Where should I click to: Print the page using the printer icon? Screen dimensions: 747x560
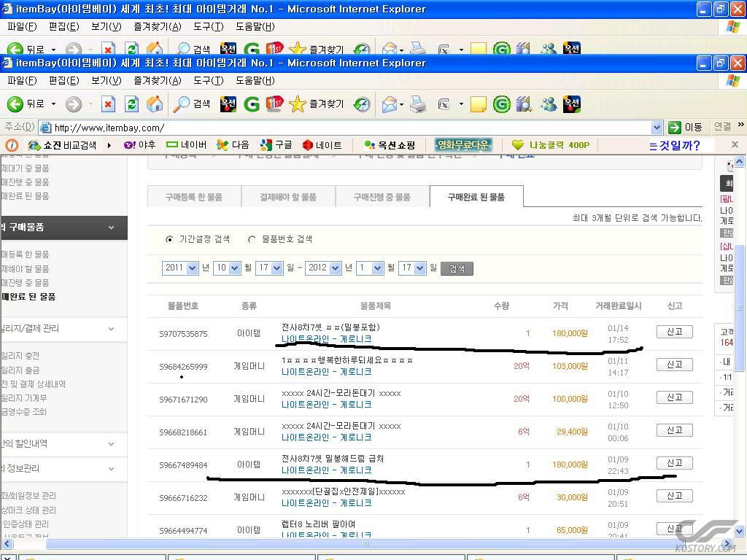tap(418, 104)
